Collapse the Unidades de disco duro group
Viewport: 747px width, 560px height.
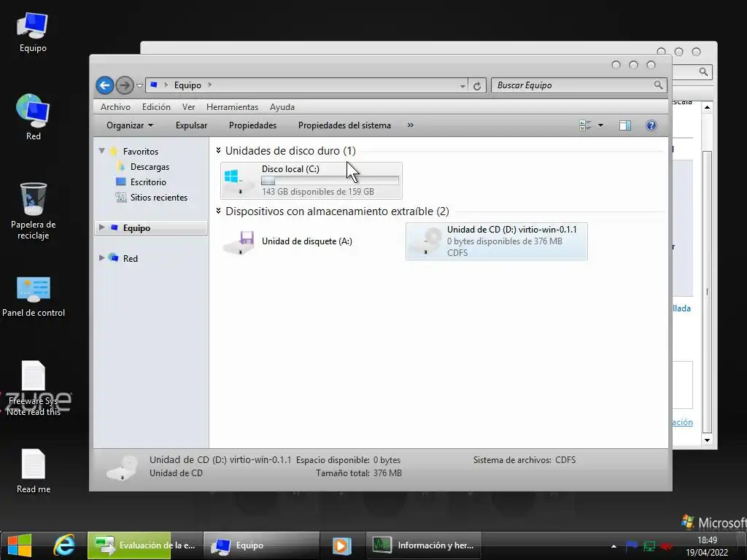pos(218,150)
